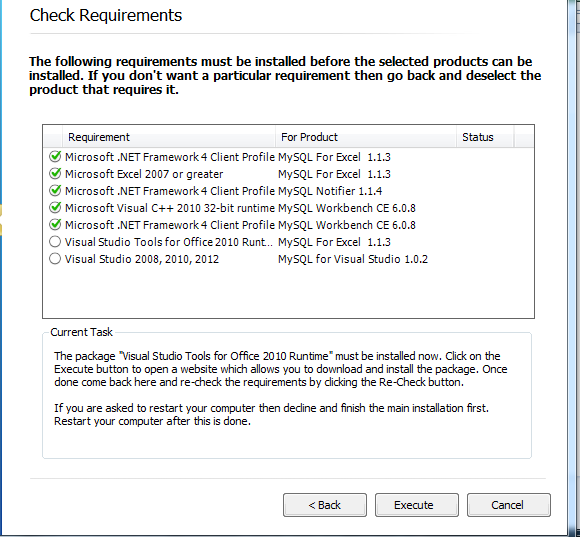Click 'MySQL Workbench CE 6.0.8' in Visual C++ row
The height and width of the screenshot is (537, 580).
pyautogui.click(x=347, y=208)
